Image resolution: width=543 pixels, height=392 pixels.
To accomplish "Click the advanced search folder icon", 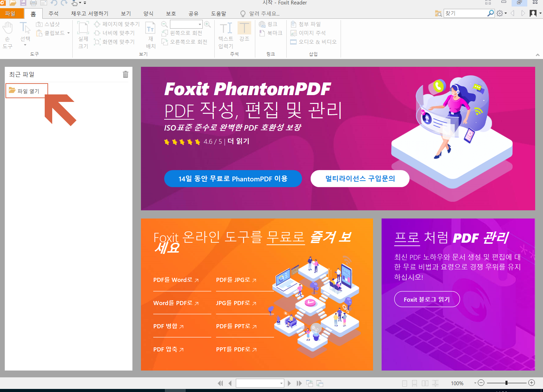I will (438, 13).
